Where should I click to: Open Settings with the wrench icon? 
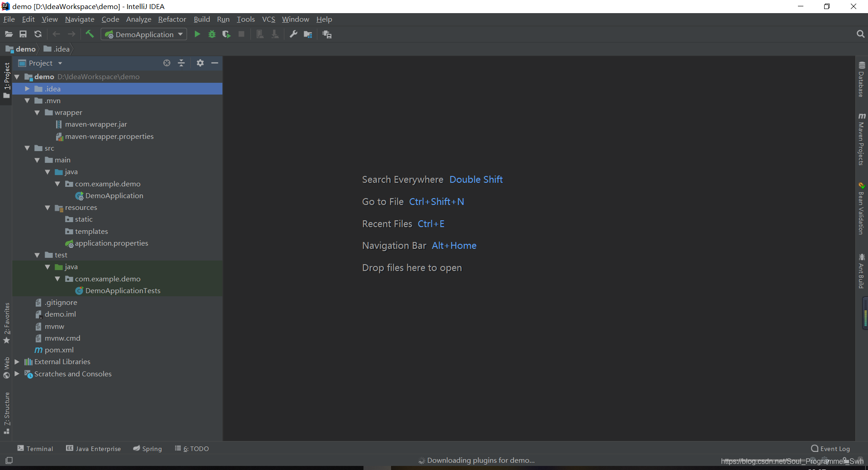(293, 34)
